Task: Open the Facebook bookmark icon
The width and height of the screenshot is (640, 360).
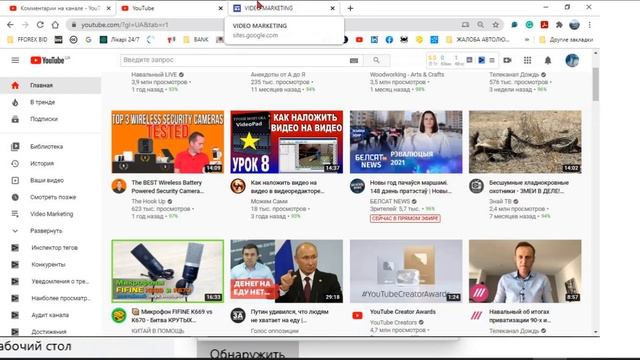Action: [x=389, y=40]
